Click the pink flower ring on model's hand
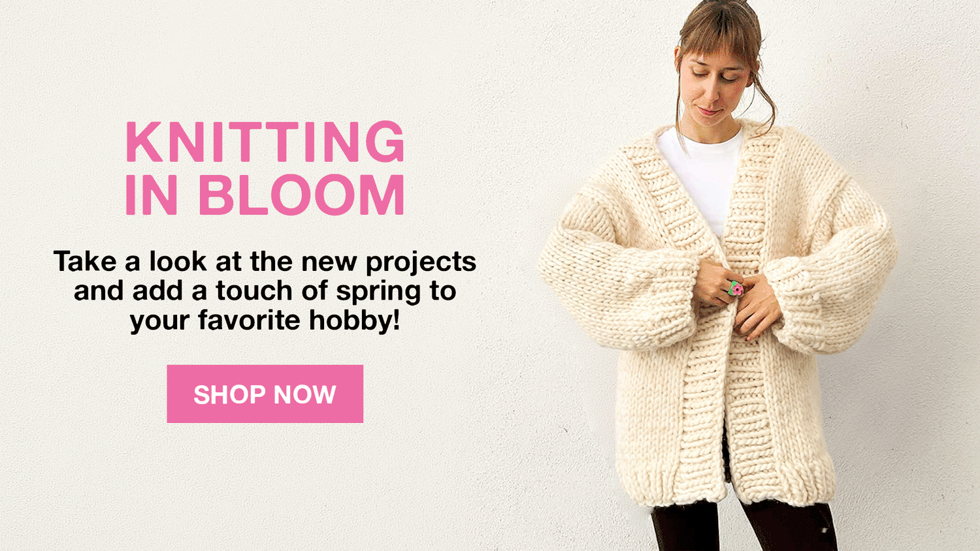The height and width of the screenshot is (551, 980). (x=736, y=288)
